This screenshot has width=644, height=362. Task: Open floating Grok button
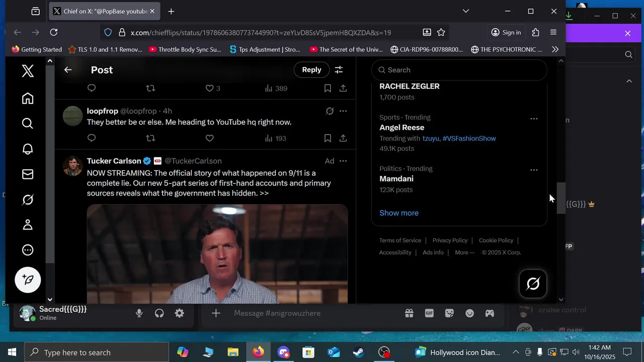click(533, 284)
